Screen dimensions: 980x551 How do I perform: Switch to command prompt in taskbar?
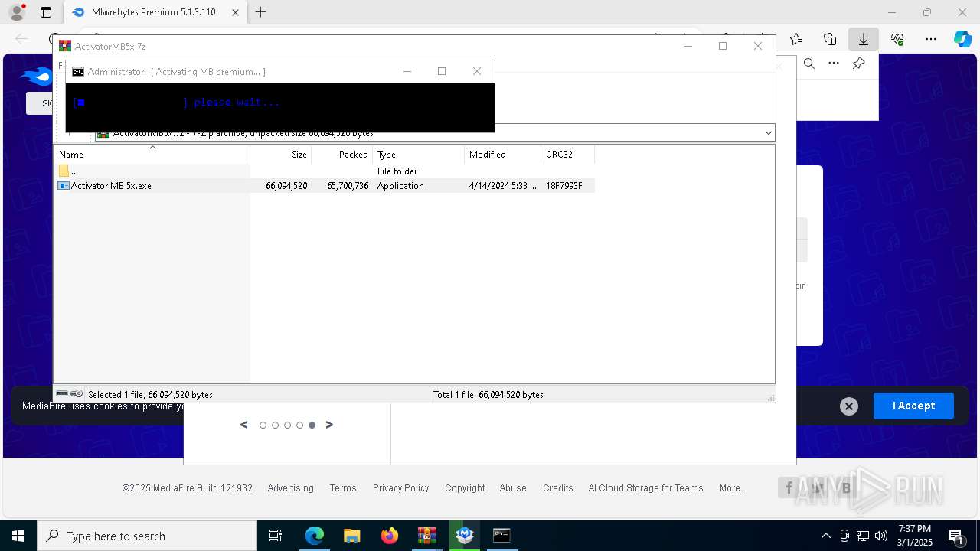pyautogui.click(x=502, y=536)
